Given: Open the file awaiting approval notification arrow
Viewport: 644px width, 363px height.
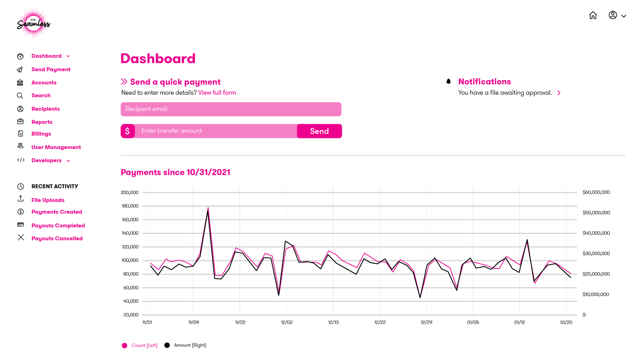Looking at the screenshot, I should coord(559,93).
